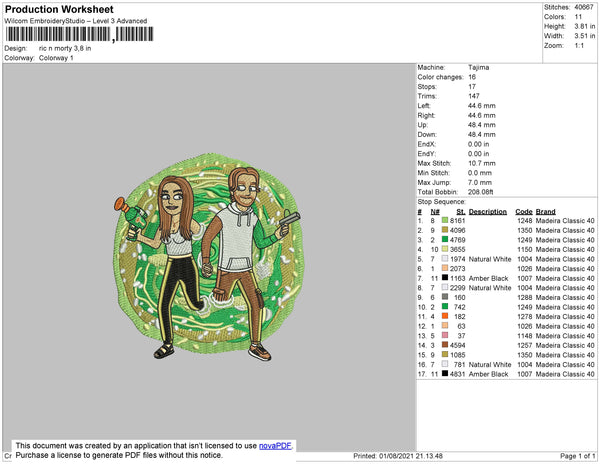The width and height of the screenshot is (600, 464).
Task: Click code 1150 in row 4
Action: (524, 249)
